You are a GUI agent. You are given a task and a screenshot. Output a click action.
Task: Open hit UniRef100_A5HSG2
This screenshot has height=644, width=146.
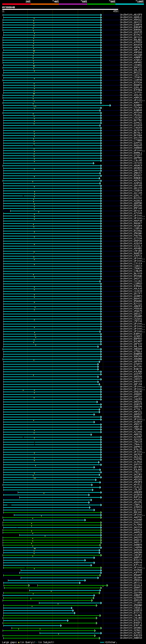tap(131, 20)
